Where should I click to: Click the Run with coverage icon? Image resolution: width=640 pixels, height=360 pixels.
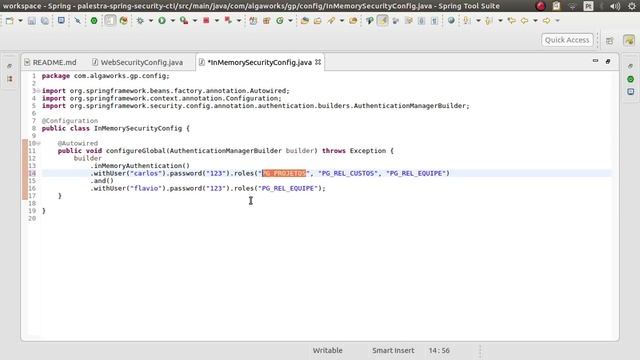coord(184,20)
